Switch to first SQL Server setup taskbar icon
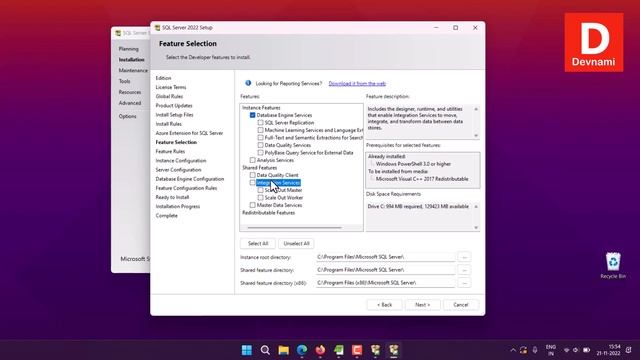The image size is (640, 360). 376,350
